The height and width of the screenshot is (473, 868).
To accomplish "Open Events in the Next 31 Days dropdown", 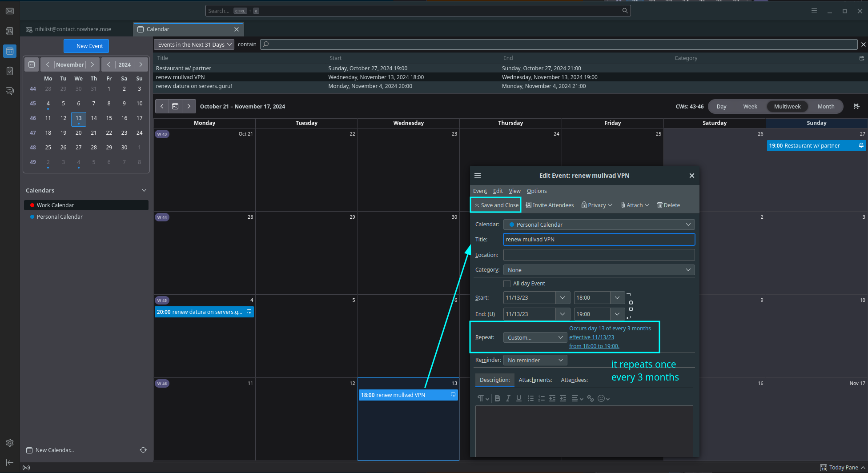I will [194, 44].
